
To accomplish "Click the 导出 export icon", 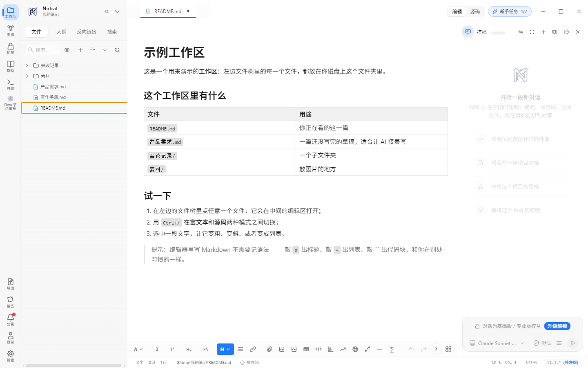I will tap(11, 284).
